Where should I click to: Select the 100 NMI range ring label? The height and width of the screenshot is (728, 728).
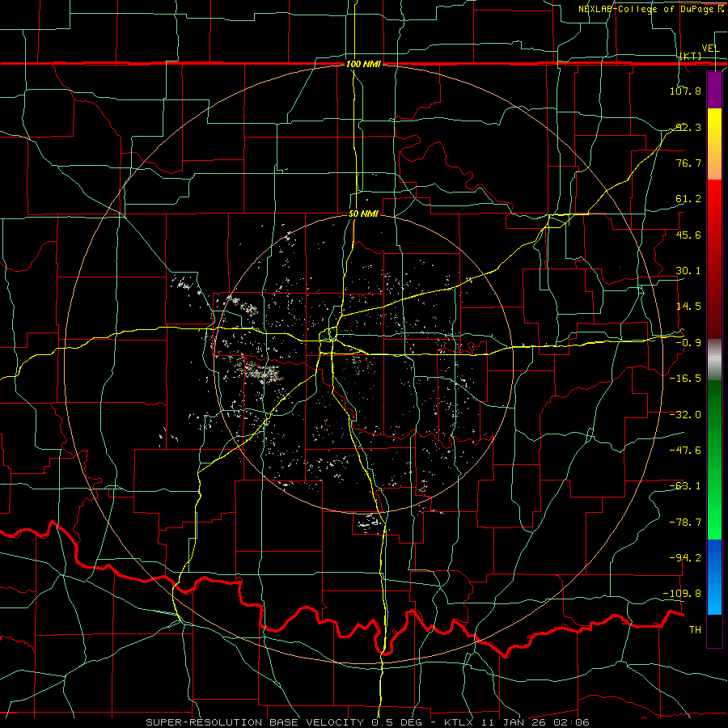363,64
